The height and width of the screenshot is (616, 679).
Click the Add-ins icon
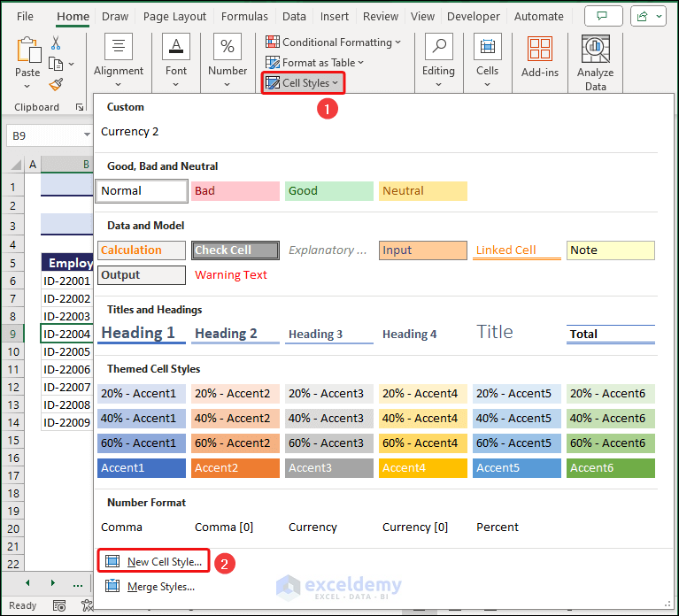(539, 49)
